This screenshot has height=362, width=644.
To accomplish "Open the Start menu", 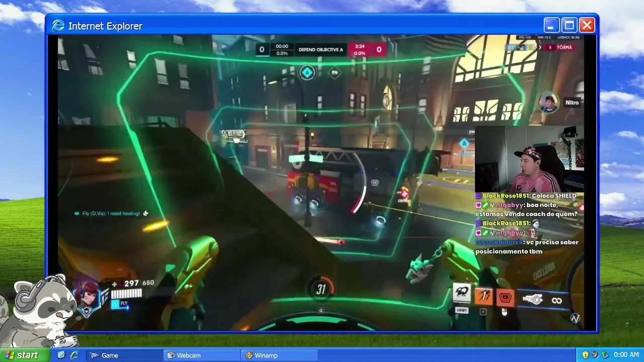I will click(25, 355).
